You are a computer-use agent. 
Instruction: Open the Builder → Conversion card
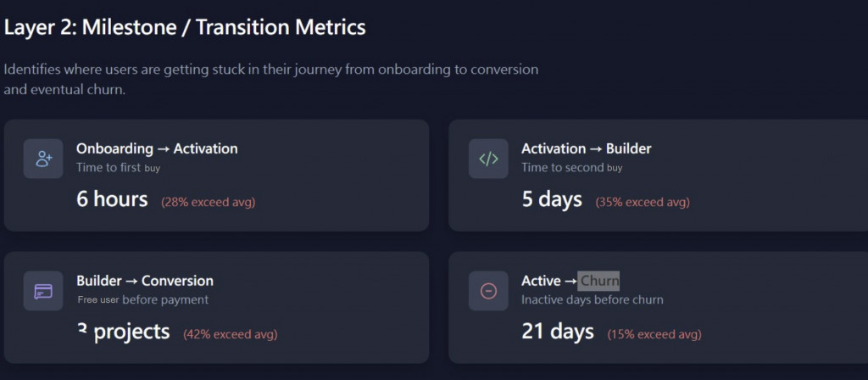(216, 307)
